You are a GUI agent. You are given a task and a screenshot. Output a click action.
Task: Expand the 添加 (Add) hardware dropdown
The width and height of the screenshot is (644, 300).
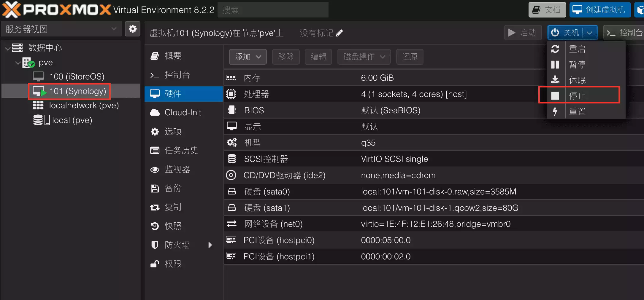[x=248, y=57]
